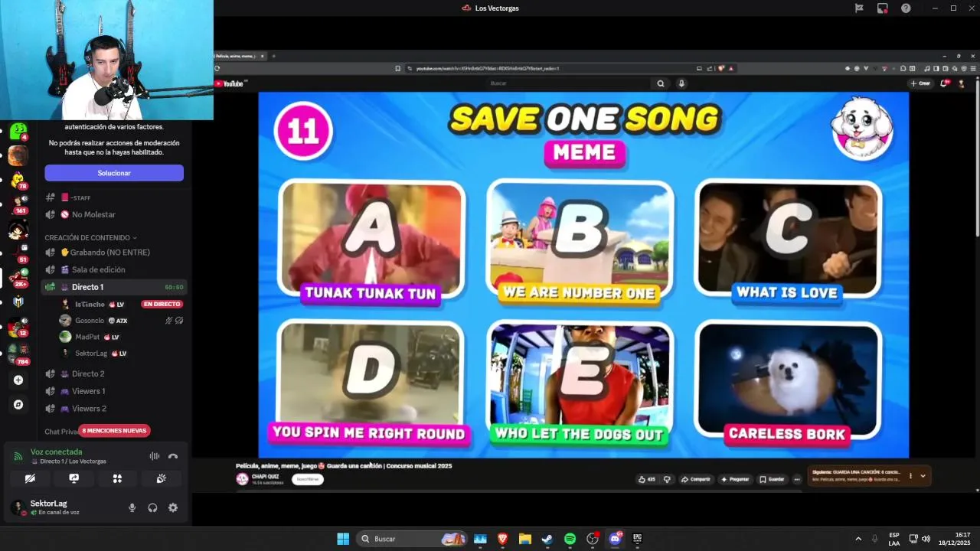The image size is (980, 551).
Task: Open the Discord inbox icon in title bar
Action: [x=883, y=8]
